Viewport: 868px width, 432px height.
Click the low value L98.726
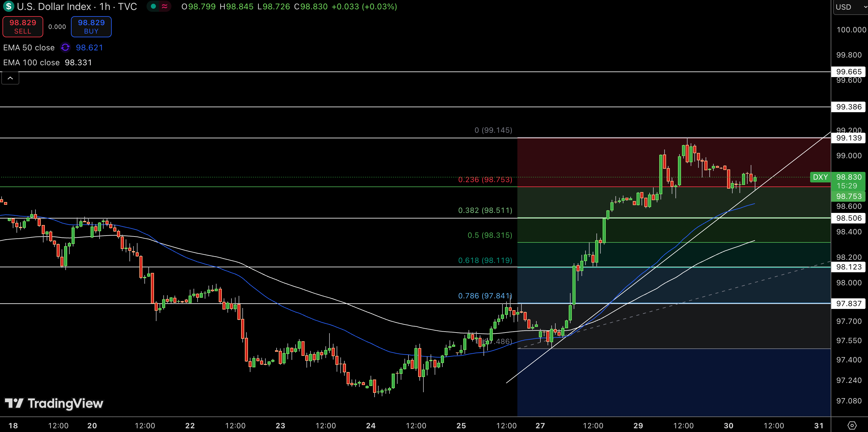click(x=273, y=7)
